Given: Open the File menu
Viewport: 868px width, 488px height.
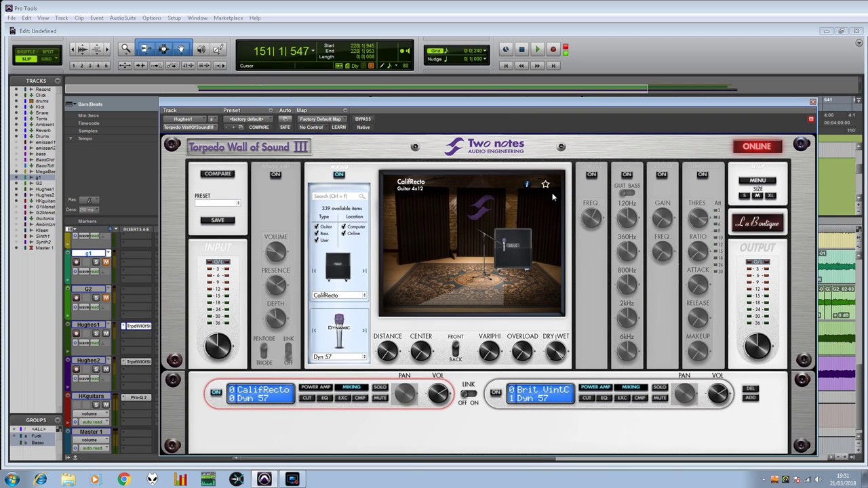Looking at the screenshot, I should pyautogui.click(x=12, y=18).
